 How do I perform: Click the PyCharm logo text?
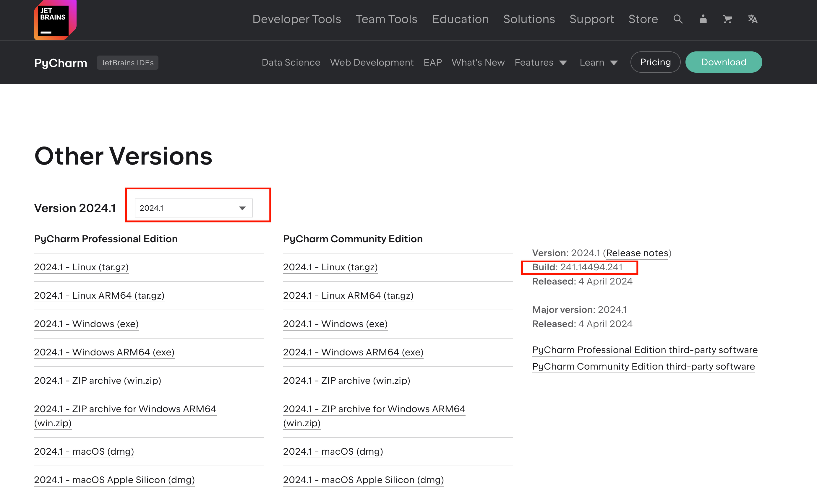(60, 62)
